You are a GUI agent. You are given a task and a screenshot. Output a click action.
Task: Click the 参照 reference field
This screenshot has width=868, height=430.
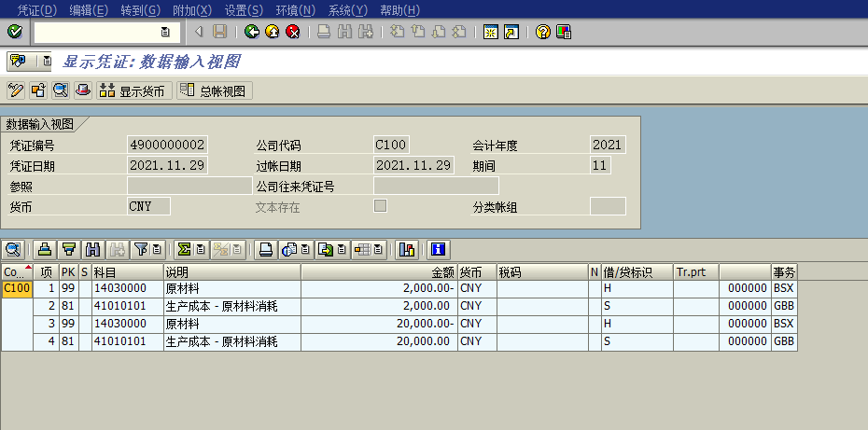189,186
